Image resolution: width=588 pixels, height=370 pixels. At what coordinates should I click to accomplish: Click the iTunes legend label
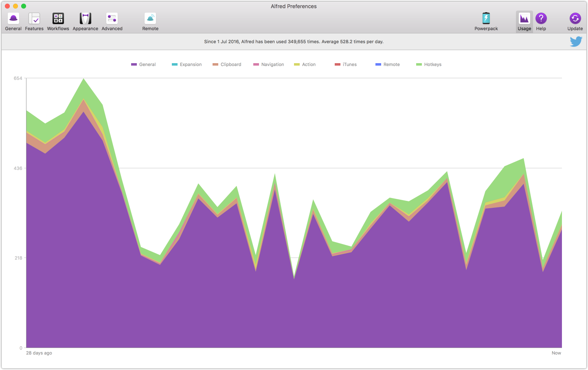[350, 64]
